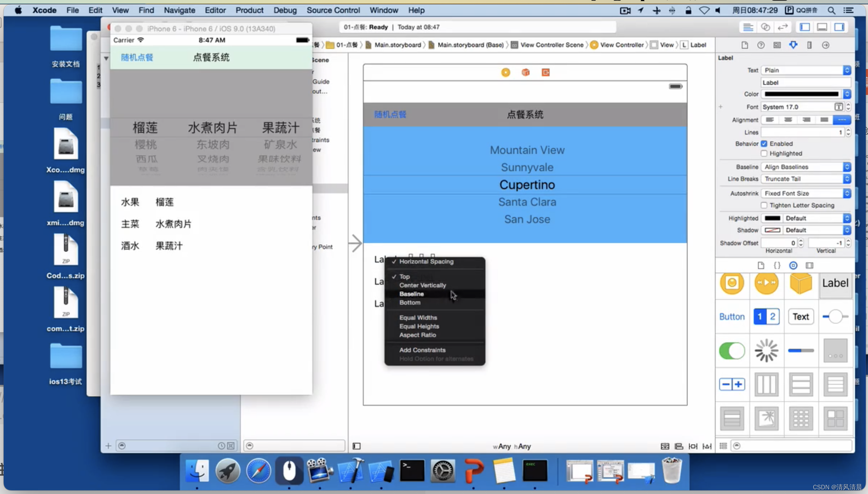Open the Line Breaks dropdown

click(x=806, y=179)
